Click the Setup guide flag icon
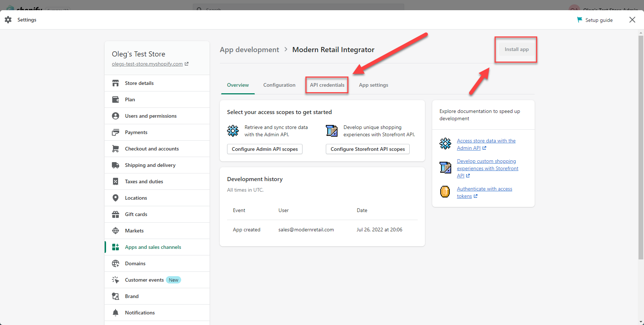The width and height of the screenshot is (644, 325). click(x=579, y=20)
